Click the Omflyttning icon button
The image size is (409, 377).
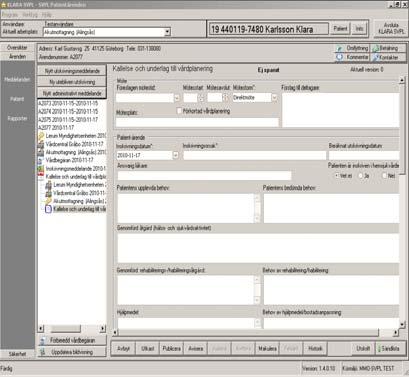click(x=352, y=48)
